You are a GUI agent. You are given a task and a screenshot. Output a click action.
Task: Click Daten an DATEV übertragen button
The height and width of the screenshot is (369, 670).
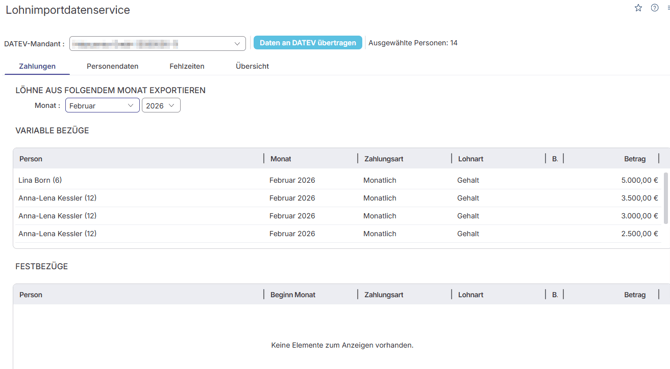[308, 43]
